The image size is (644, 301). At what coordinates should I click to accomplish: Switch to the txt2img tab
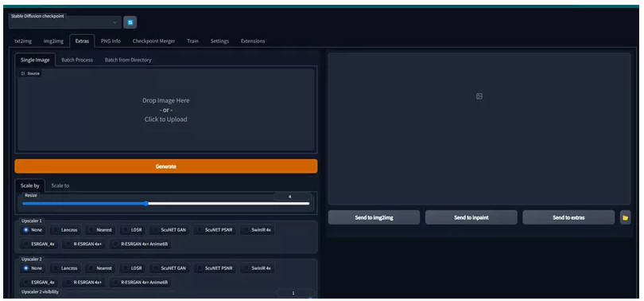pos(23,41)
